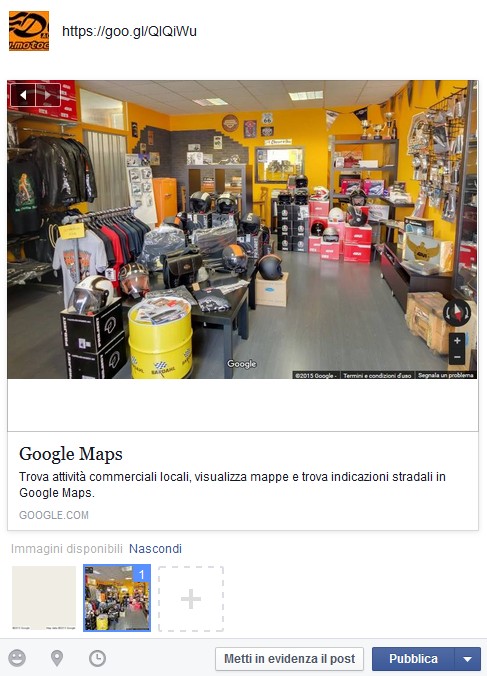Click the compass icon in street view
The image size is (487, 676).
pyautogui.click(x=457, y=312)
